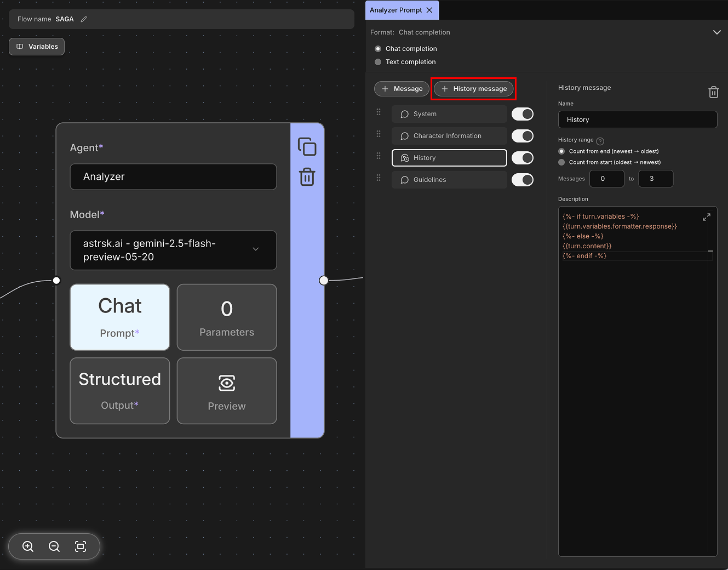This screenshot has height=570, width=728.
Task: Select the Chat completion radio option
Action: pyautogui.click(x=378, y=49)
